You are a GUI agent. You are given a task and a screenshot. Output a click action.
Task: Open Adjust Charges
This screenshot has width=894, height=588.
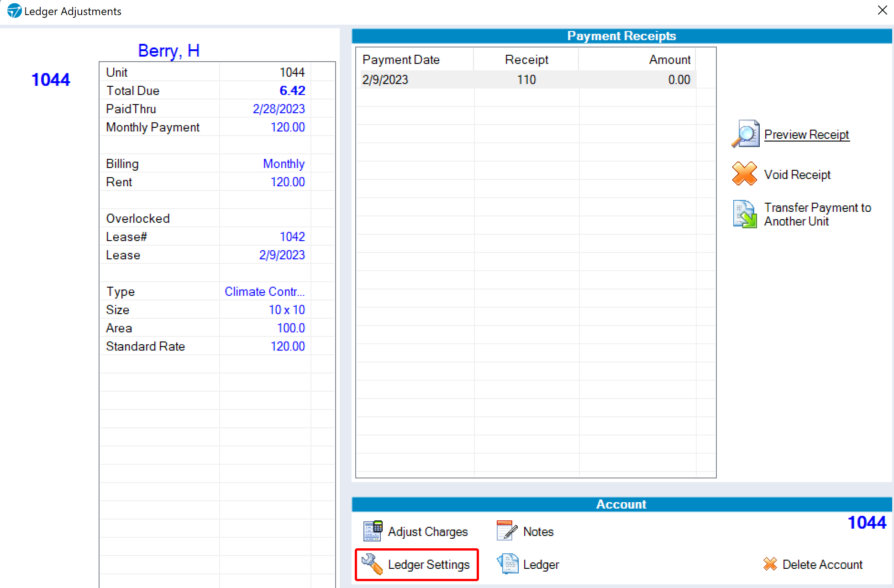(428, 531)
